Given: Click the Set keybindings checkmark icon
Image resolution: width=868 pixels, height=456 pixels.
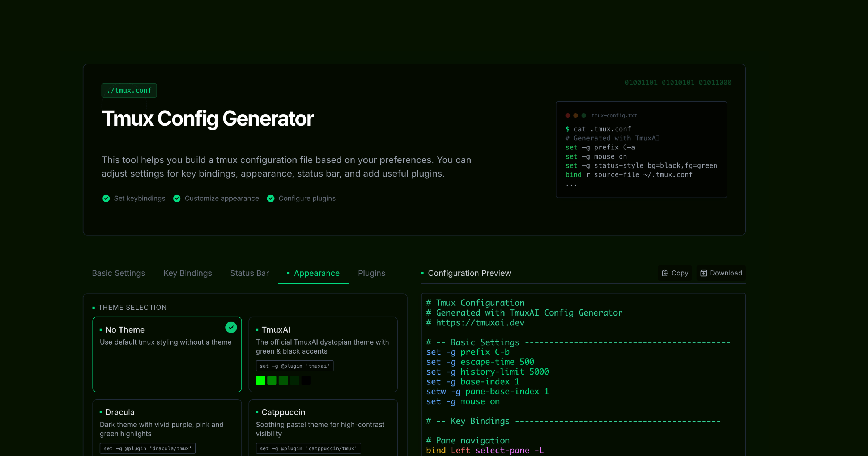Looking at the screenshot, I should (x=106, y=198).
